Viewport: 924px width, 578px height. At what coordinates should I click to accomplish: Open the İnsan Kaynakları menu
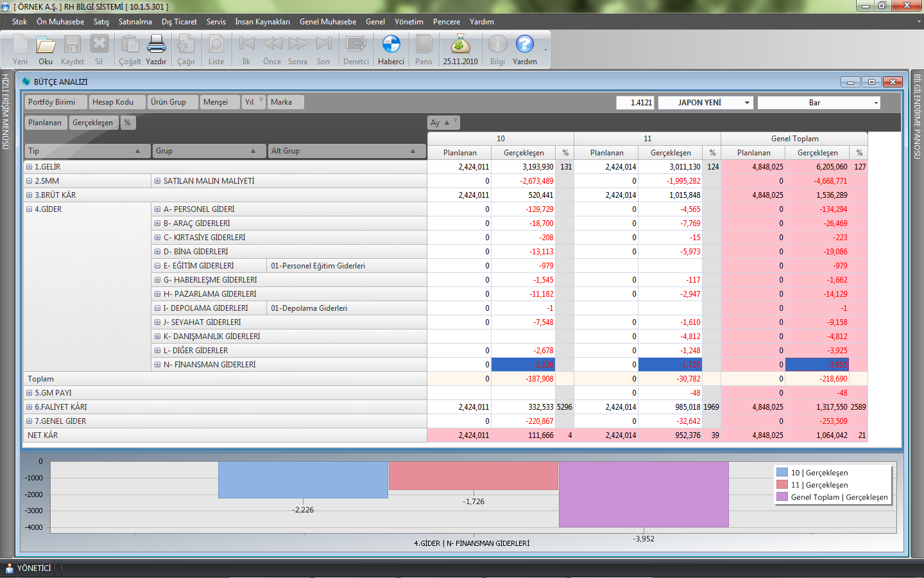point(262,22)
